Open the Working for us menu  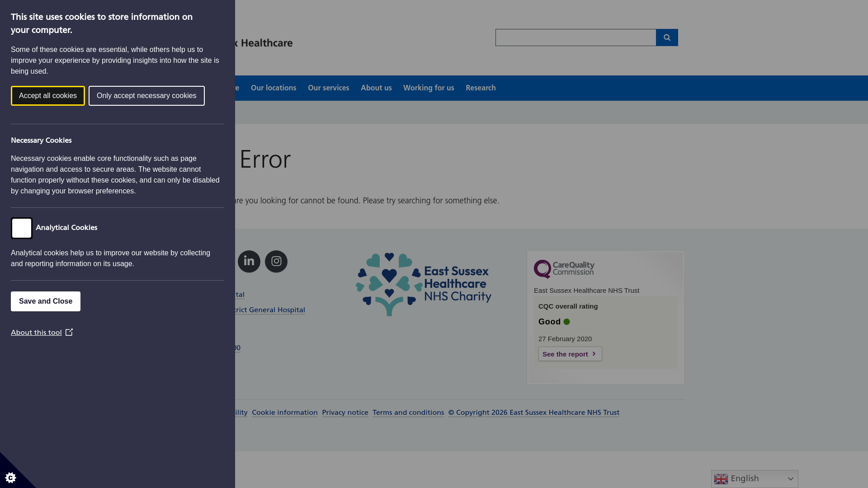(429, 88)
